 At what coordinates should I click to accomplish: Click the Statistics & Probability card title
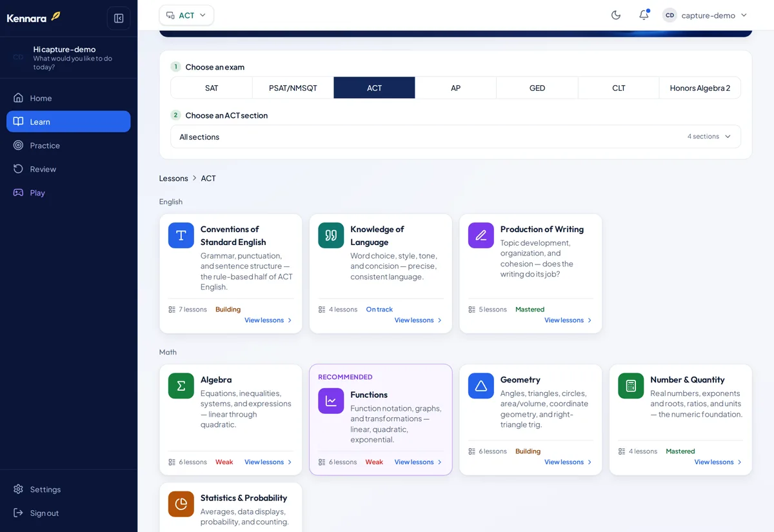[x=244, y=498]
